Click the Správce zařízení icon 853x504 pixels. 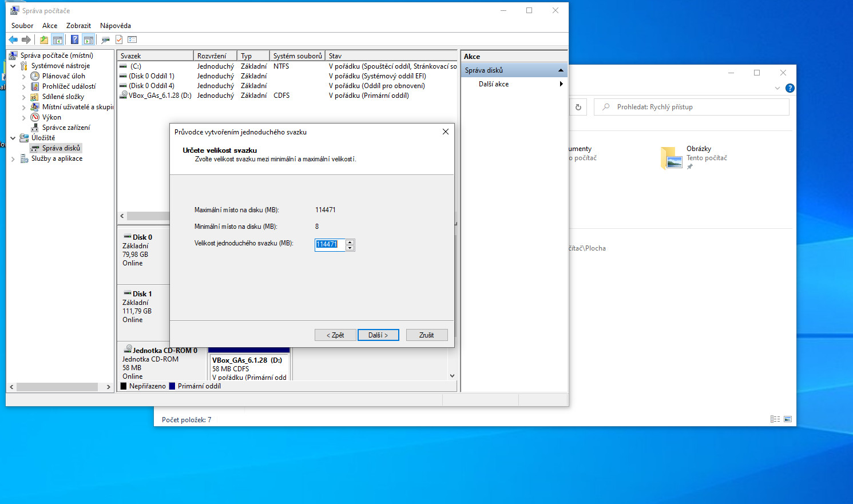pos(35,128)
